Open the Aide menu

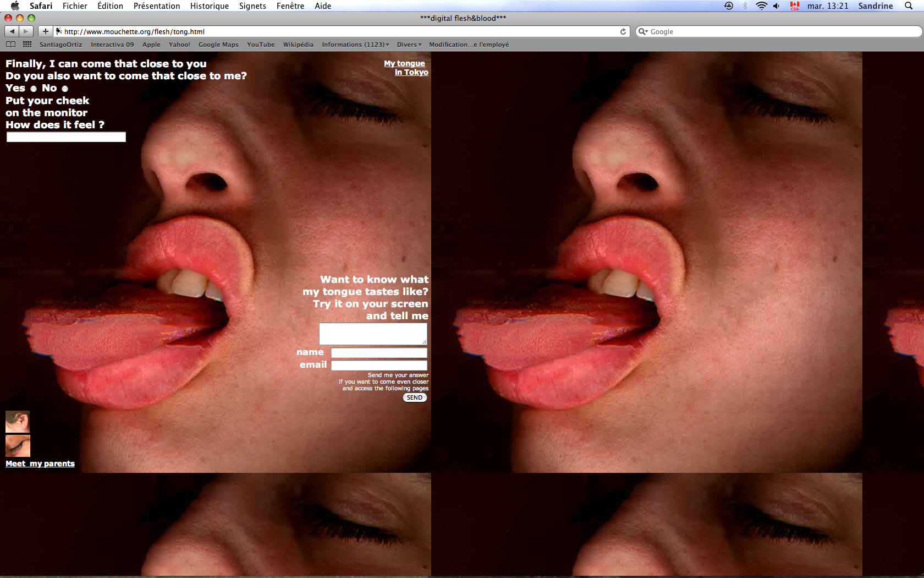pyautogui.click(x=323, y=6)
